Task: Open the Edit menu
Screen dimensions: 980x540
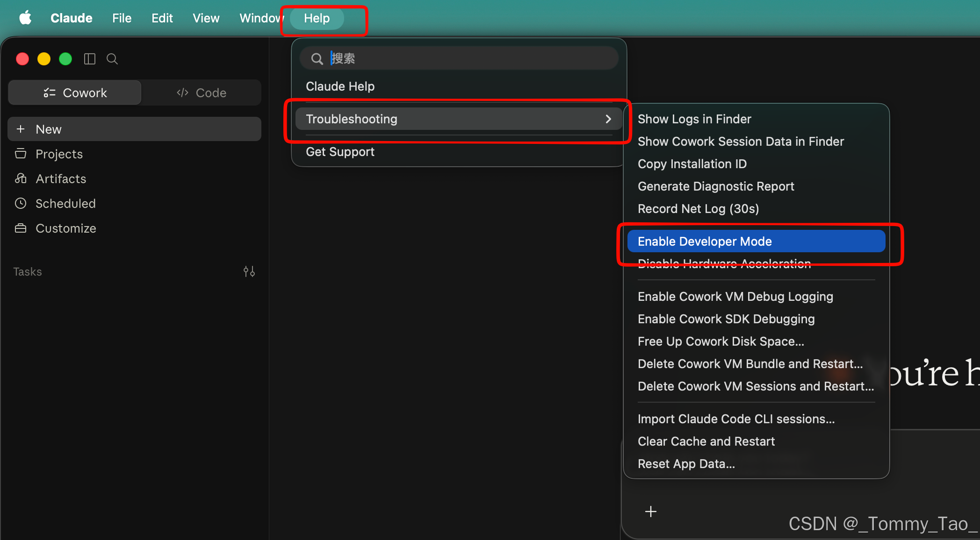Action: [162, 18]
